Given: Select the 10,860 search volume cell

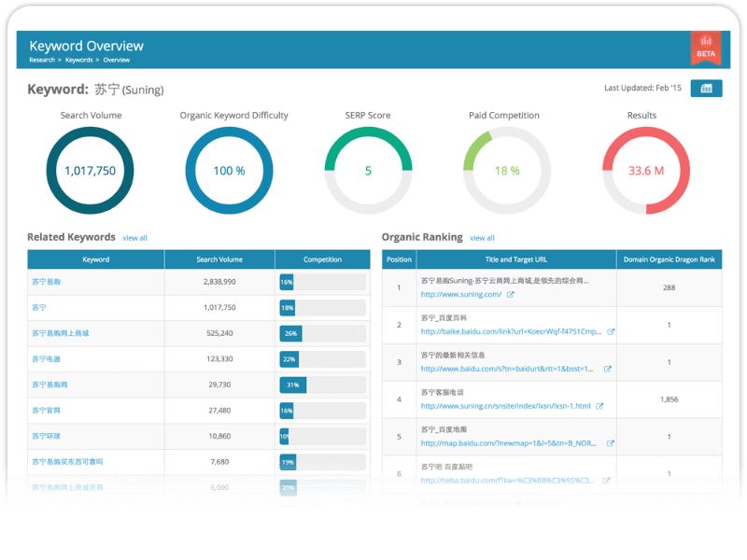Looking at the screenshot, I should [x=219, y=436].
